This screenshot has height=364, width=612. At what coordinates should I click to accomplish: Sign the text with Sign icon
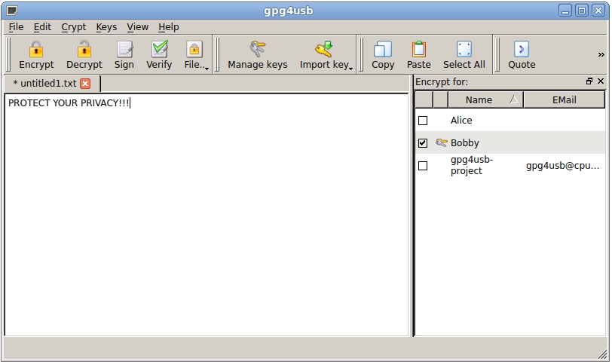coord(124,49)
